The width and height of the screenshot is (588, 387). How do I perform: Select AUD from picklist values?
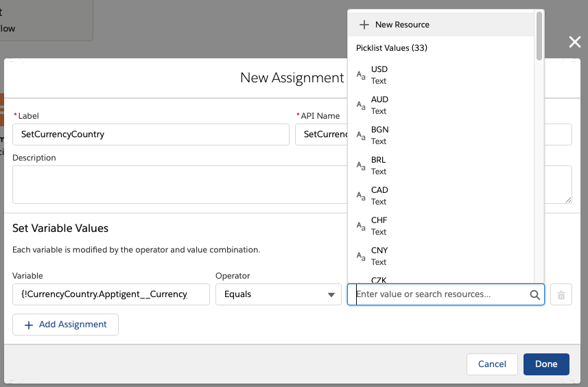440,106
